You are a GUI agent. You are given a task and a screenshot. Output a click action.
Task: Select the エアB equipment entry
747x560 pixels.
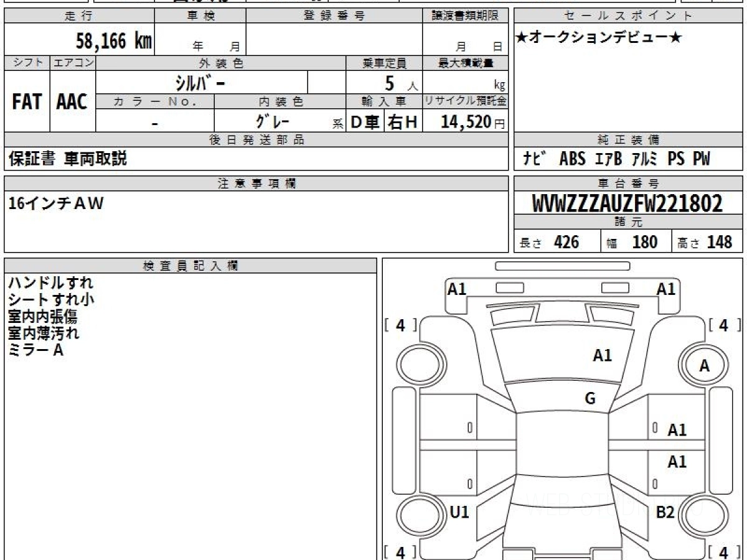tap(608, 159)
